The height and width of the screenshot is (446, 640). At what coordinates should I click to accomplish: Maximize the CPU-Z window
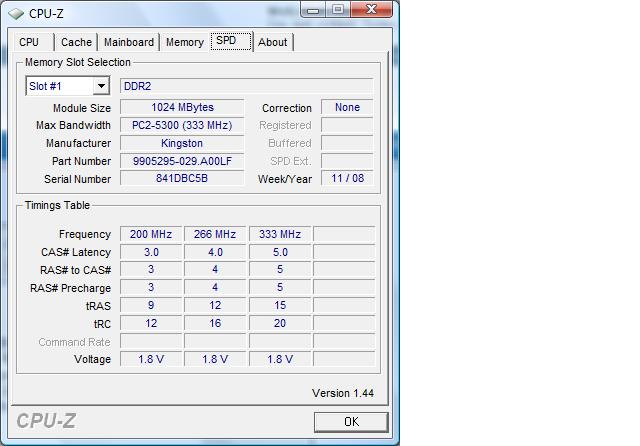coord(338,9)
